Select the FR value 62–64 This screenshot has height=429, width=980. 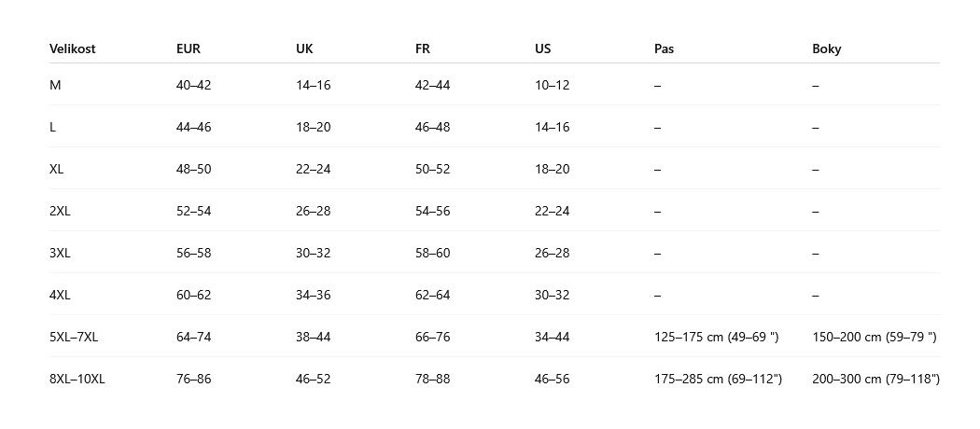point(432,295)
